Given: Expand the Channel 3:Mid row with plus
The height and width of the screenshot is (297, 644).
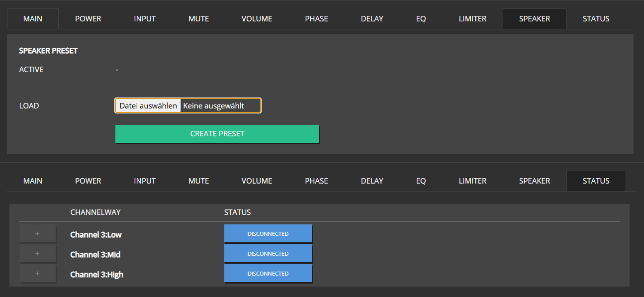Looking at the screenshot, I should (37, 254).
